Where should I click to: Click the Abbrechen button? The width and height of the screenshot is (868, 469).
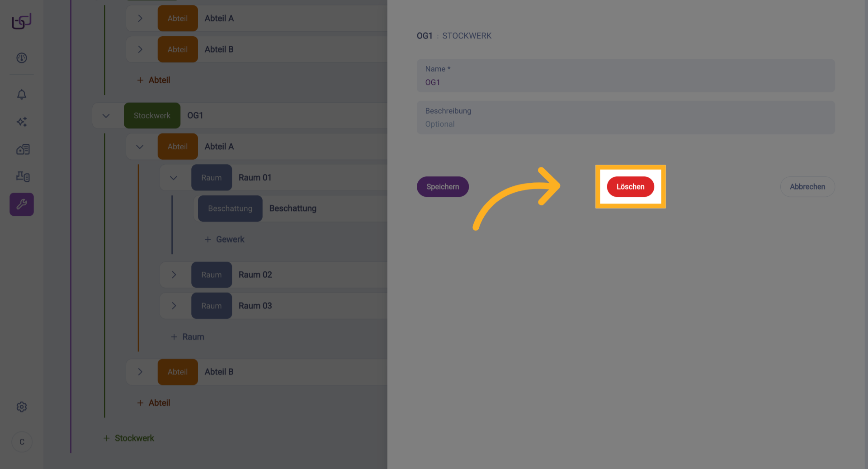(807, 187)
